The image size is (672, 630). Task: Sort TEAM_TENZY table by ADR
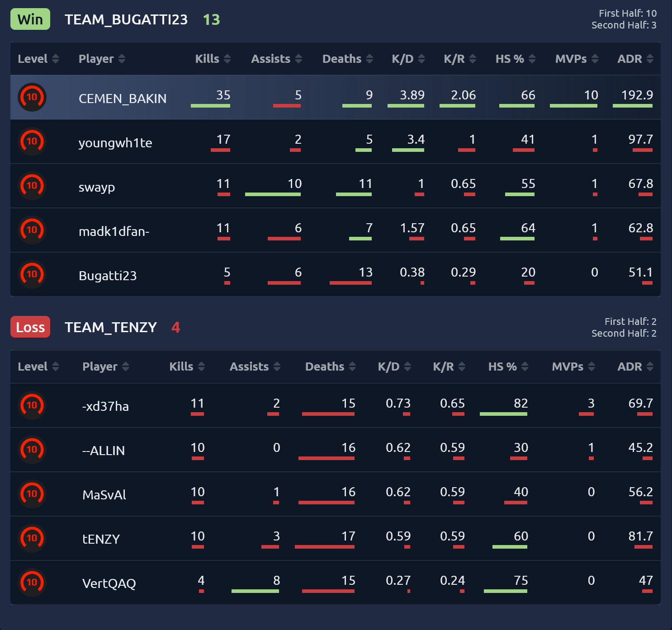[x=635, y=367]
